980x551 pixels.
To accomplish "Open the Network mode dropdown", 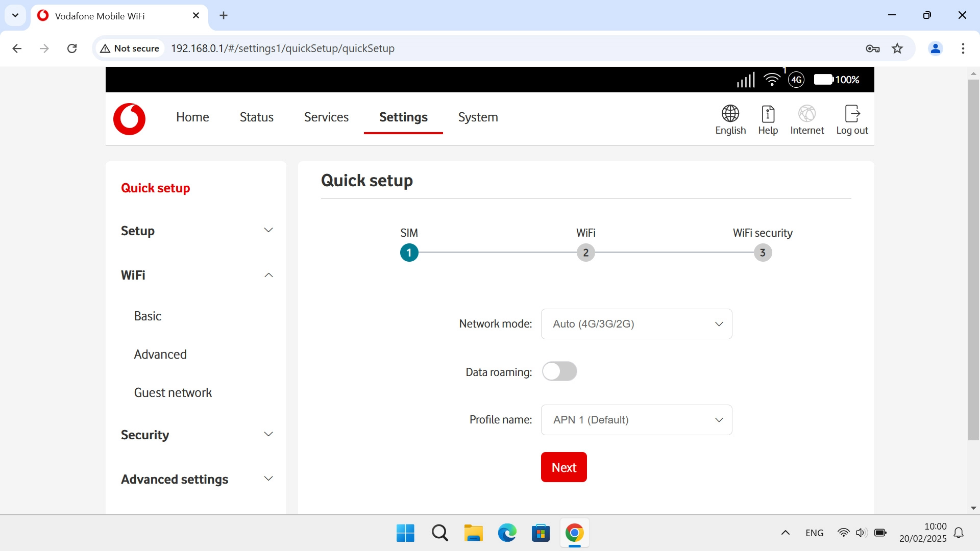I will coord(636,324).
